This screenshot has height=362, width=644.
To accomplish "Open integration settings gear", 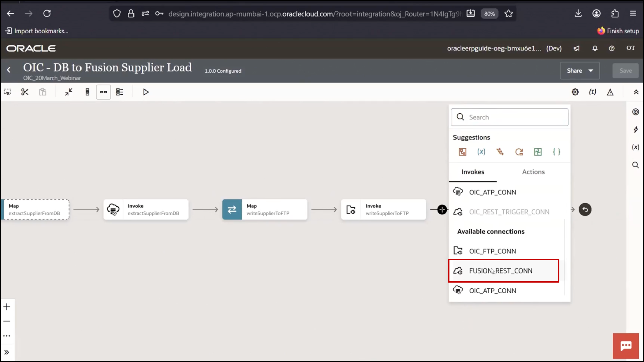I will 575,92.
